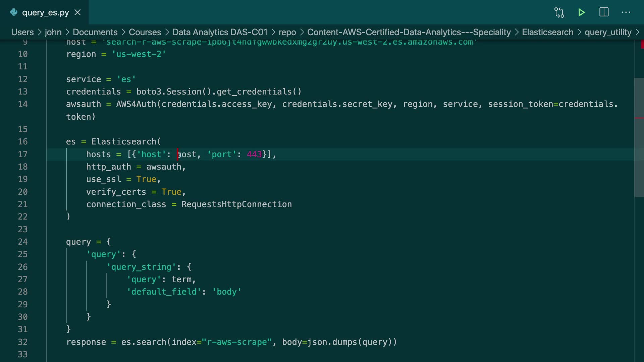Click the vertical scrollbar thumb
This screenshot has height=362, width=644.
[639, 137]
